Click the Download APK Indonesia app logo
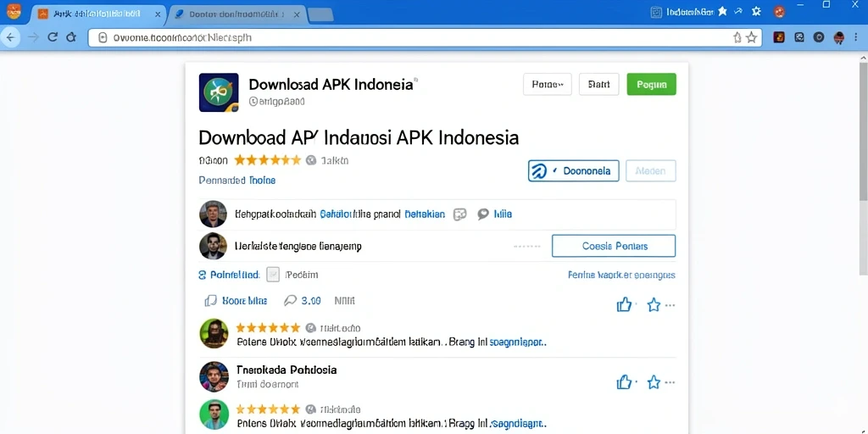The height and width of the screenshot is (434, 868). tap(219, 92)
